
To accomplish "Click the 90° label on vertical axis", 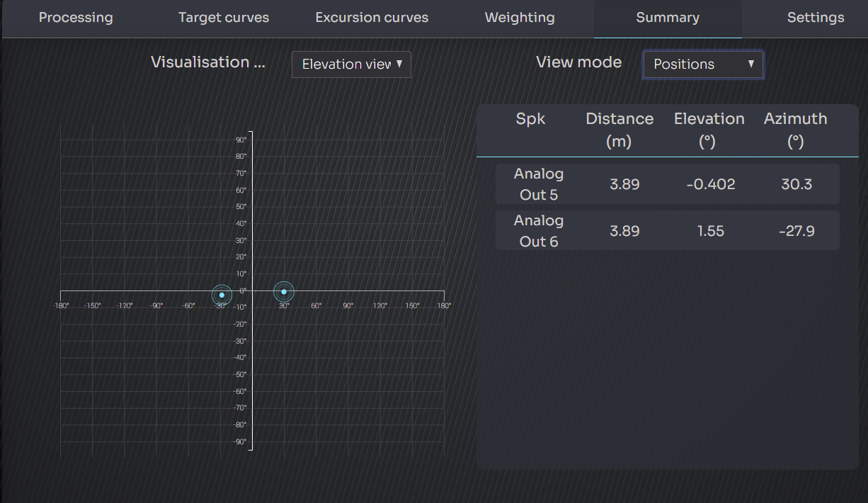I will pos(241,140).
